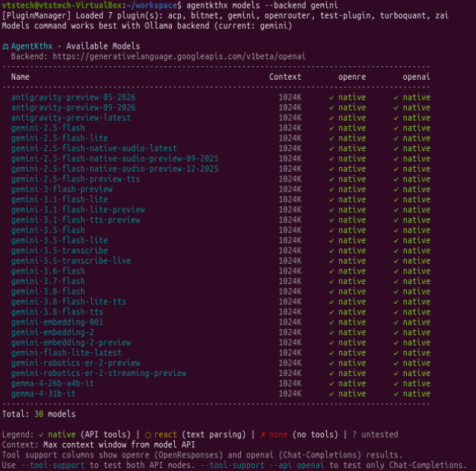Select model name gemini-3.1-flash-lite
476x471 pixels.
coord(59,200)
